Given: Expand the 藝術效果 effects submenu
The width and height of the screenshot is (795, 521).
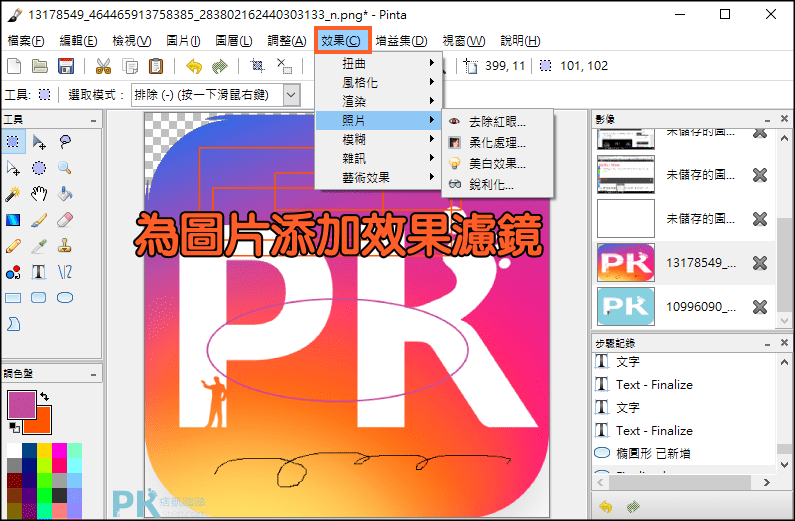Looking at the screenshot, I should tap(378, 177).
